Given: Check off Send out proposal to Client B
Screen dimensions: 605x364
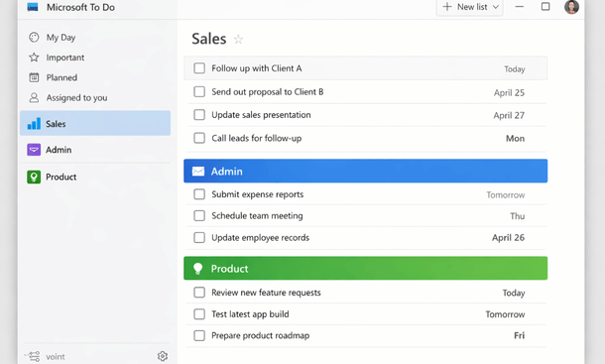Looking at the screenshot, I should click(199, 92).
